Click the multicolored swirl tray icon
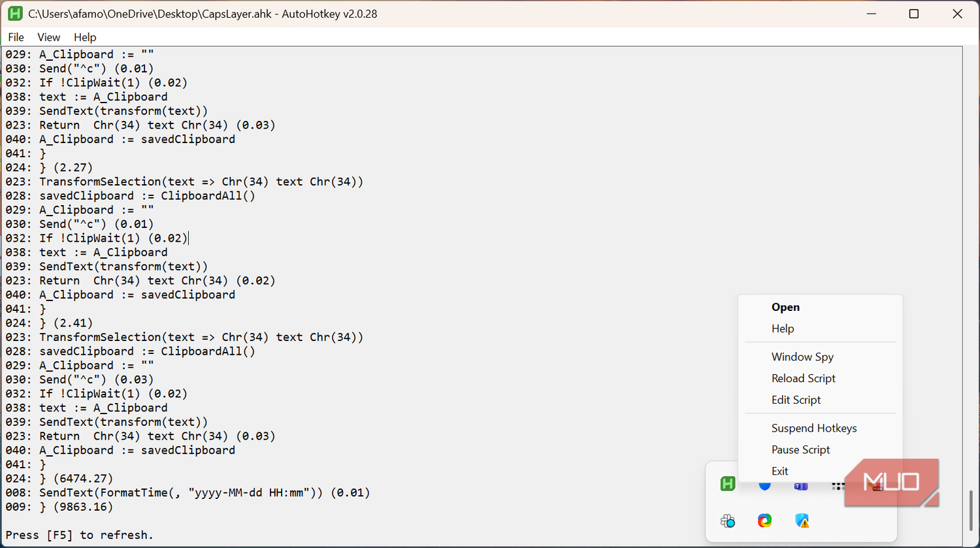 [765, 521]
